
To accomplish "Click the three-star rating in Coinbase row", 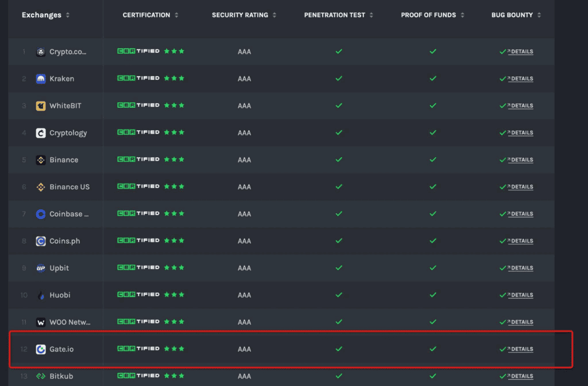I will click(174, 213).
